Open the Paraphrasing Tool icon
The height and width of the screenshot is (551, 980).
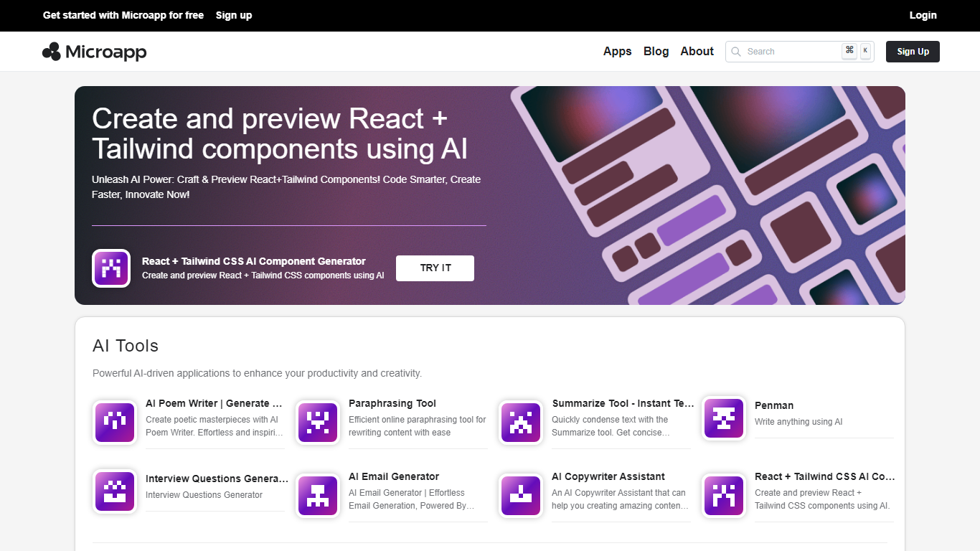tap(318, 423)
